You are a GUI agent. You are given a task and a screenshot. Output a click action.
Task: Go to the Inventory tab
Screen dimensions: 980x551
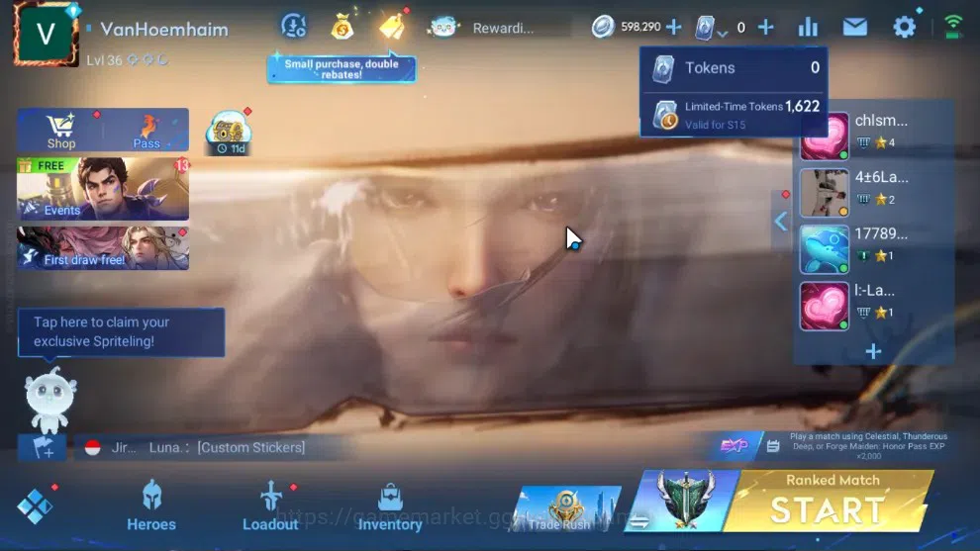point(390,506)
